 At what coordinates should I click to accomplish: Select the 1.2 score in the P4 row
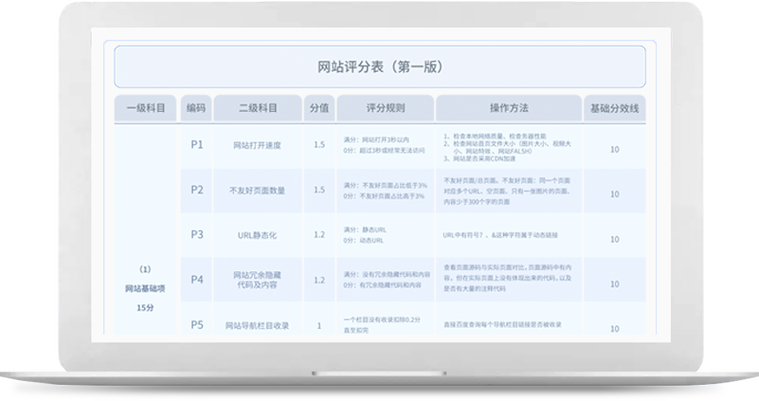pos(319,280)
